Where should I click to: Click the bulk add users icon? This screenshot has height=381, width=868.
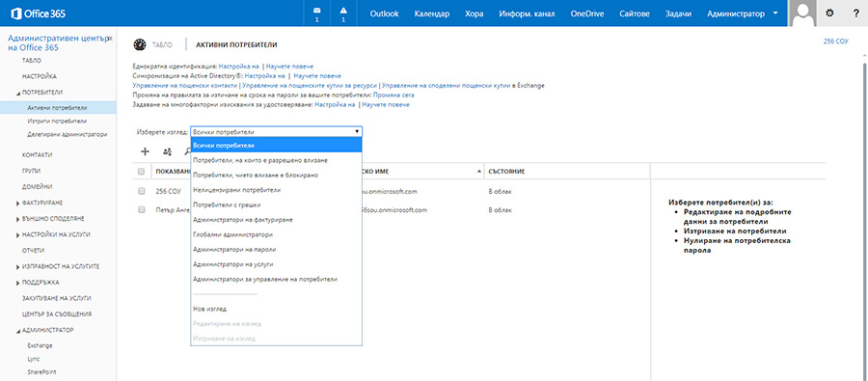coord(167,151)
